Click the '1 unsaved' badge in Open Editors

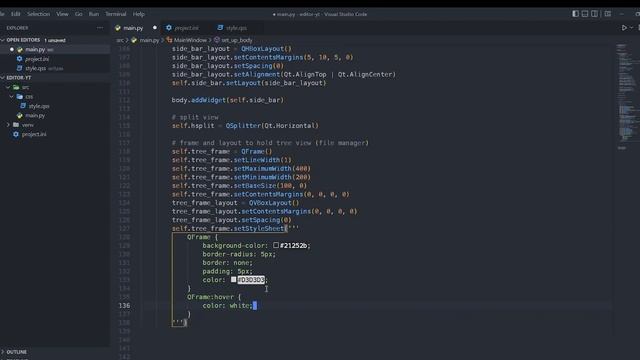tap(55, 40)
